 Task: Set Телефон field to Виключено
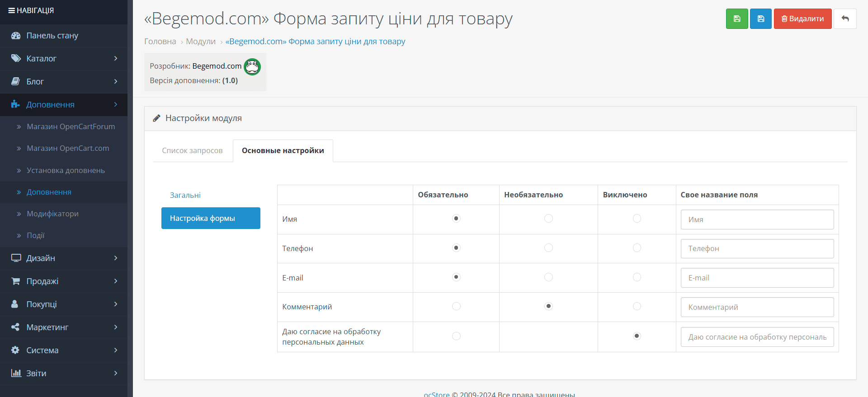[x=637, y=248]
